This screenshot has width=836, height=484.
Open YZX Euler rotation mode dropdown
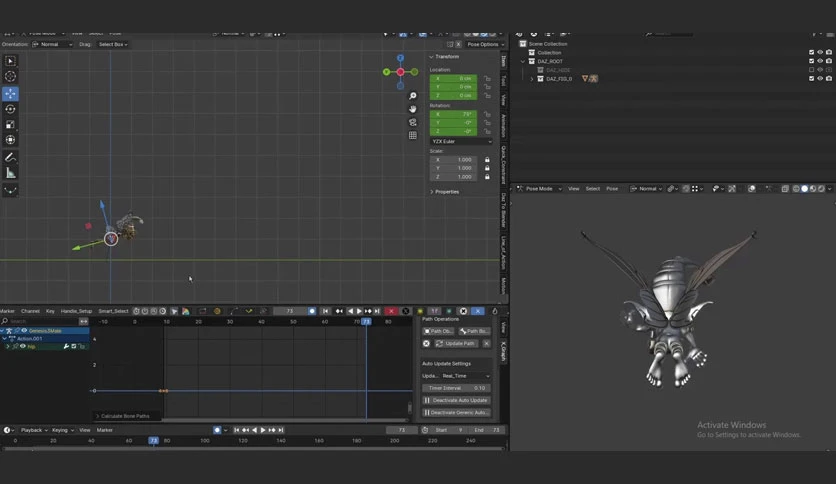(x=462, y=141)
